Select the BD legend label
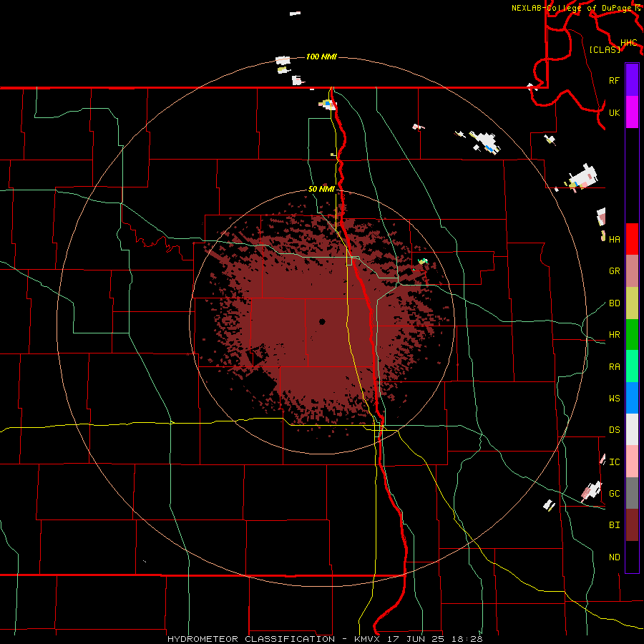This screenshot has height=644, width=644. (x=614, y=303)
